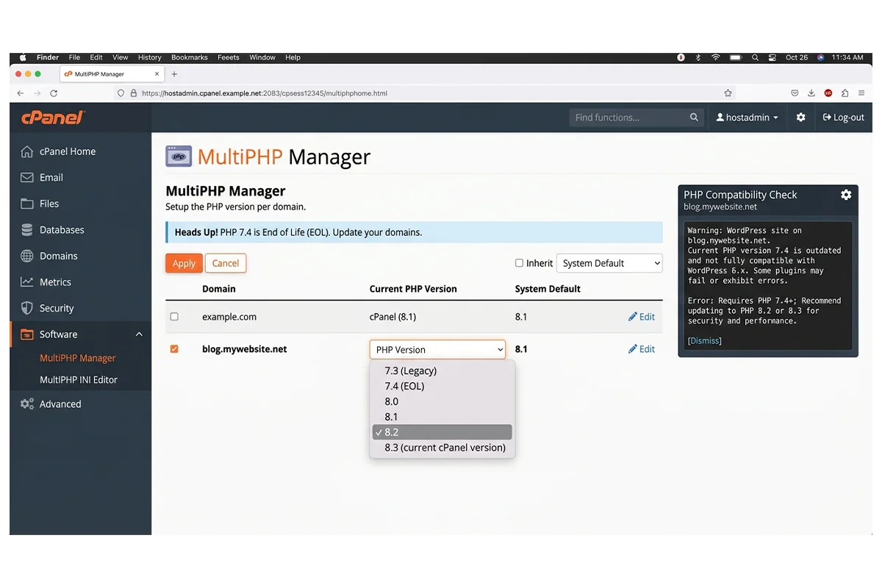Image resolution: width=882 pixels, height=588 pixels.
Task: Open the browser hamburger menu
Action: (x=861, y=93)
